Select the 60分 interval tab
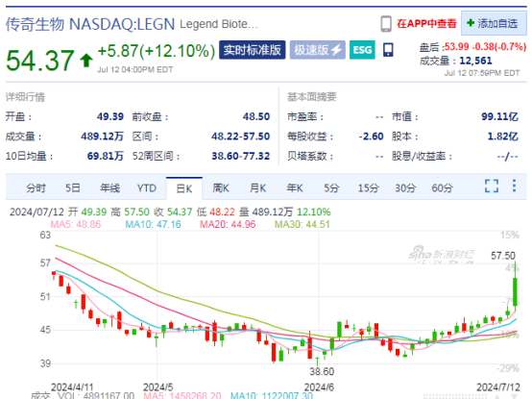The image size is (532, 399). (x=442, y=187)
